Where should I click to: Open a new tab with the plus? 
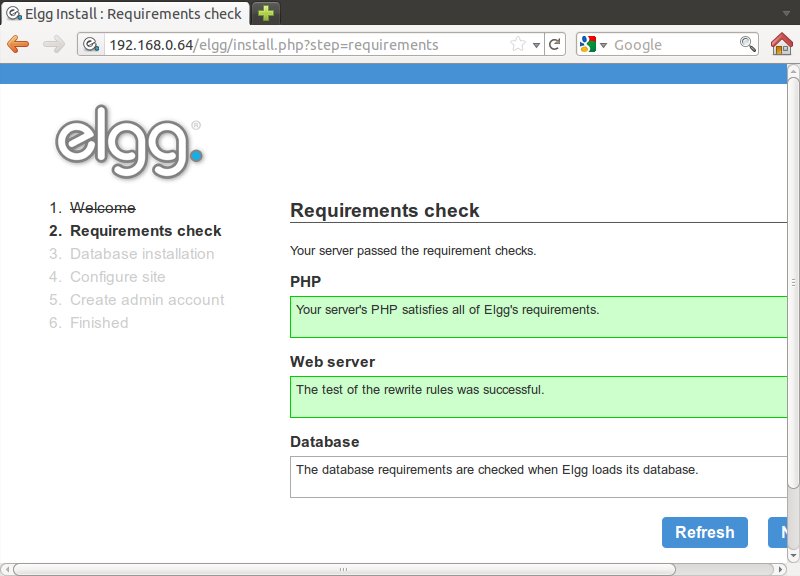click(266, 13)
